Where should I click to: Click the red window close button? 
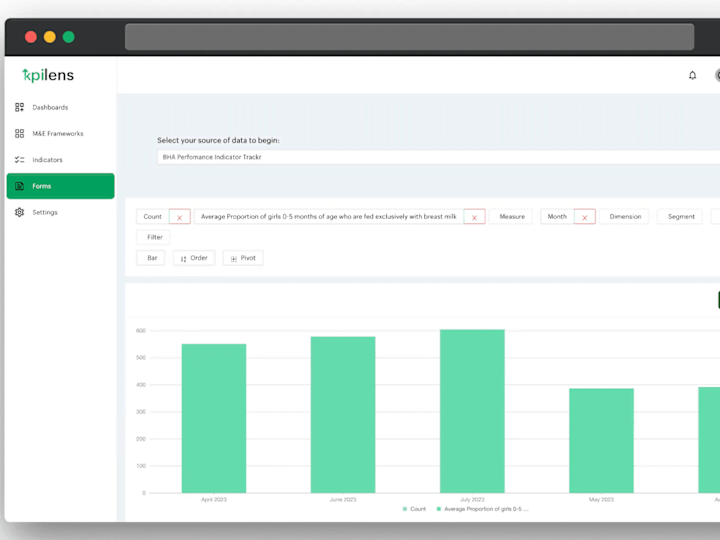pyautogui.click(x=31, y=37)
